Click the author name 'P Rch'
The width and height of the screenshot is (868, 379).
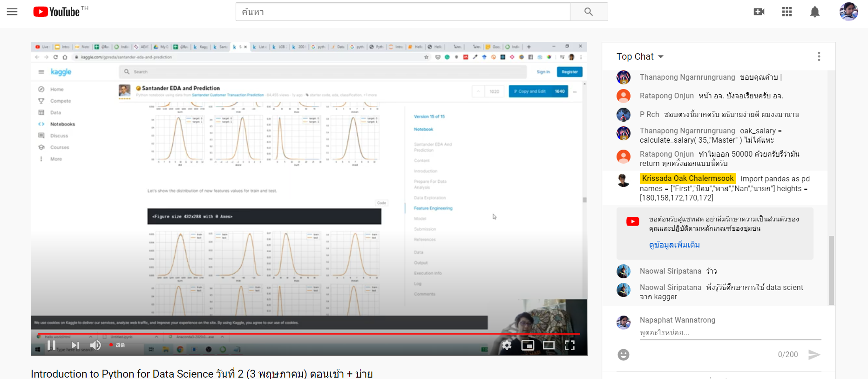(x=650, y=115)
